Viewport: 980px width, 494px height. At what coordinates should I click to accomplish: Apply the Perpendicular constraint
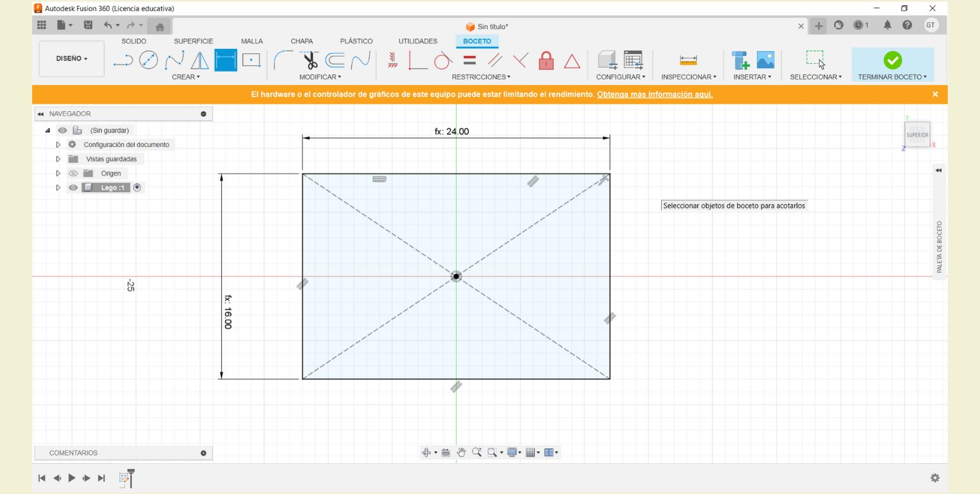(x=418, y=60)
